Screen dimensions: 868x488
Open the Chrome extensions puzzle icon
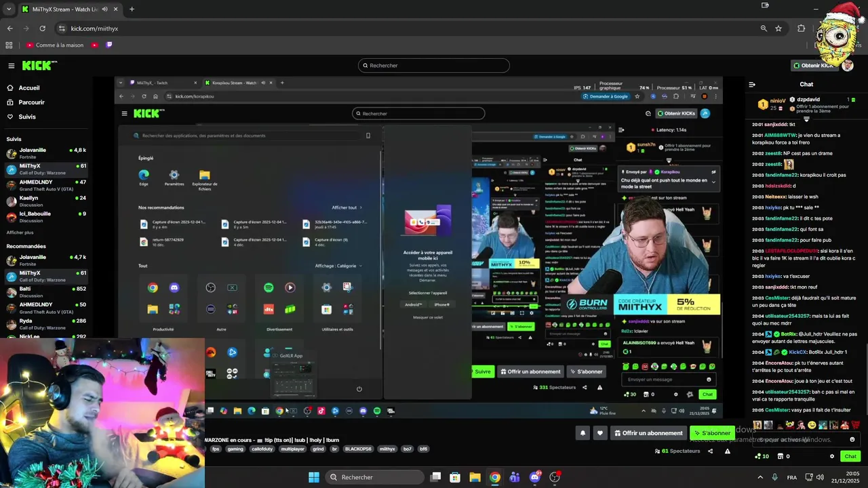(801, 28)
